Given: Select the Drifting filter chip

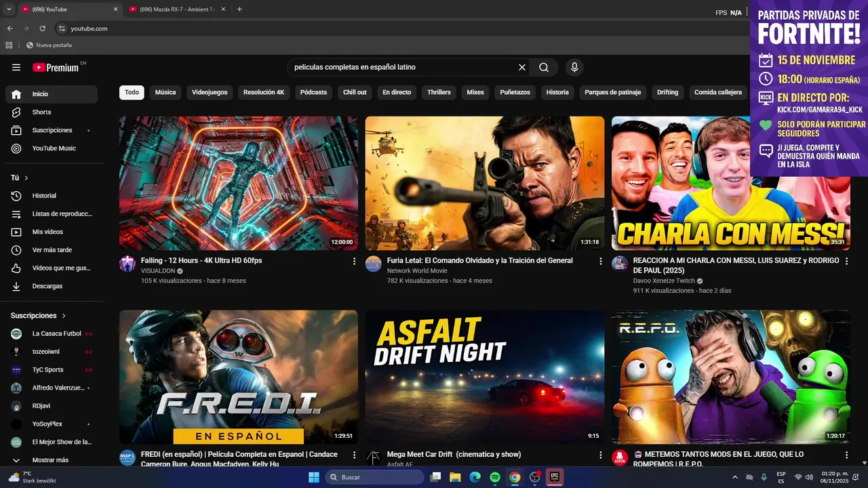Looking at the screenshot, I should point(667,92).
